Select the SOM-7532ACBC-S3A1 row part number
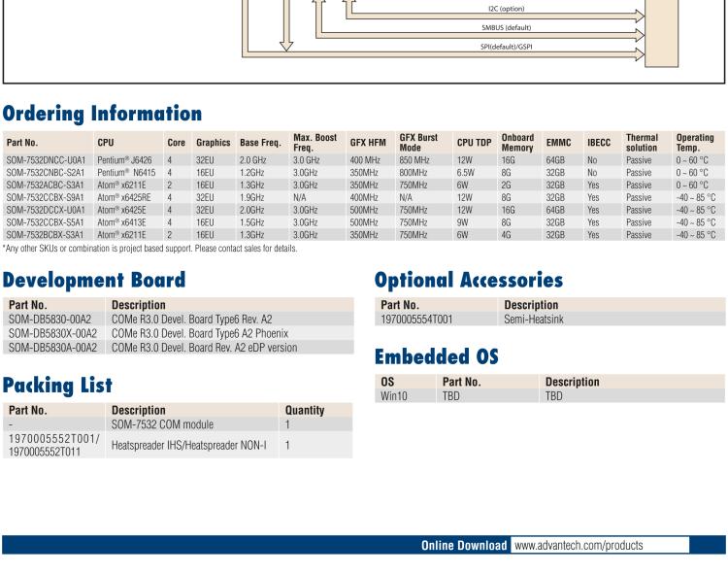 [46, 184]
